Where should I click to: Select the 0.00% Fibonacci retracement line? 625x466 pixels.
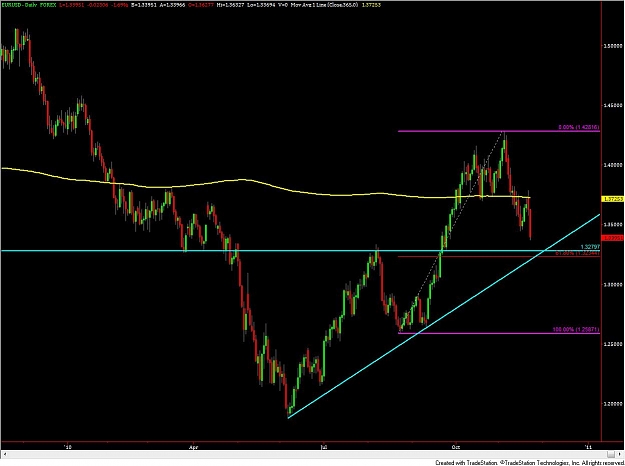point(499,131)
